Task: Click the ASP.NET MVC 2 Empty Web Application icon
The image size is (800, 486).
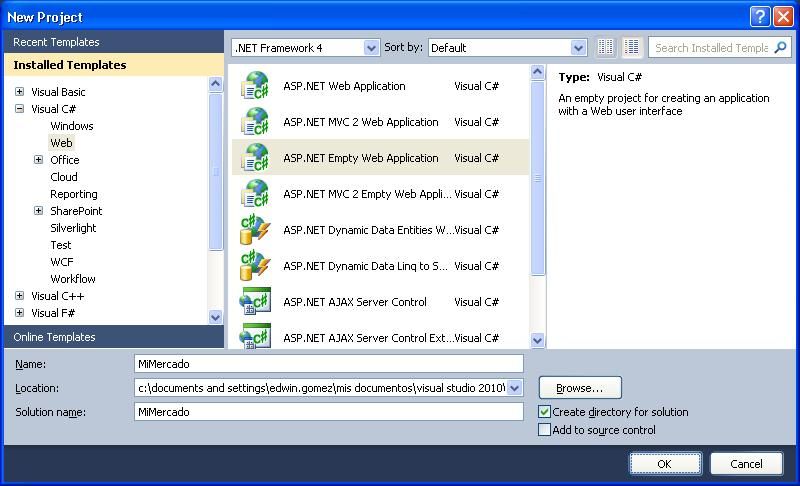Action: [x=255, y=194]
